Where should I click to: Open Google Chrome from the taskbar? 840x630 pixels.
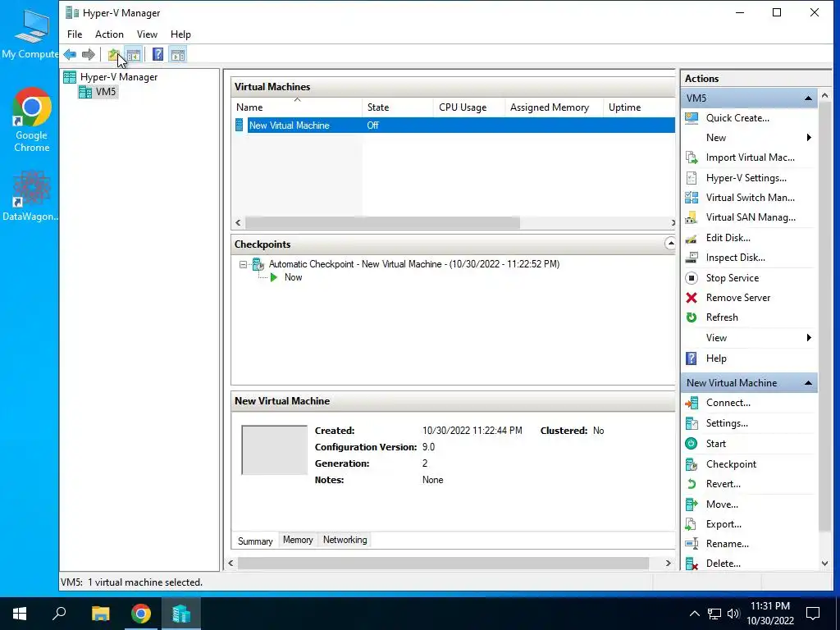click(x=141, y=614)
